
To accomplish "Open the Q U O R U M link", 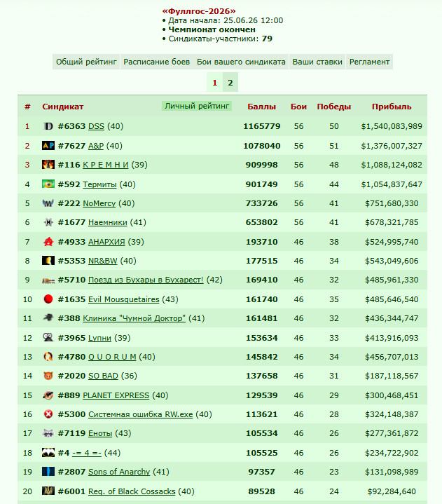I will [112, 357].
